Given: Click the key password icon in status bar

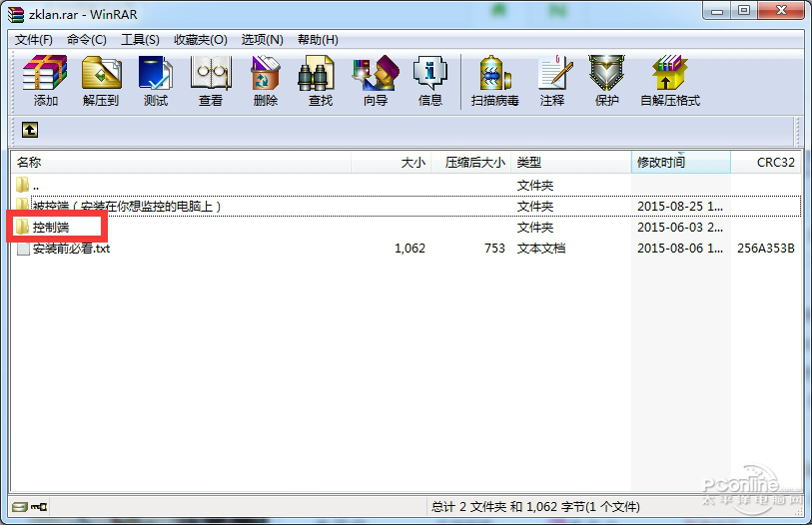Looking at the screenshot, I should pos(39,506).
